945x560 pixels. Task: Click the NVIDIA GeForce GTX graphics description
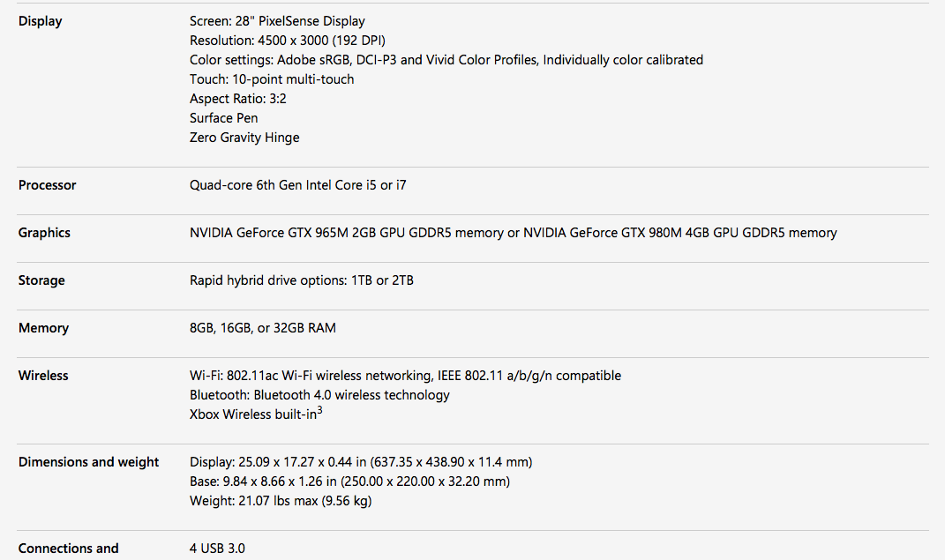pos(514,233)
